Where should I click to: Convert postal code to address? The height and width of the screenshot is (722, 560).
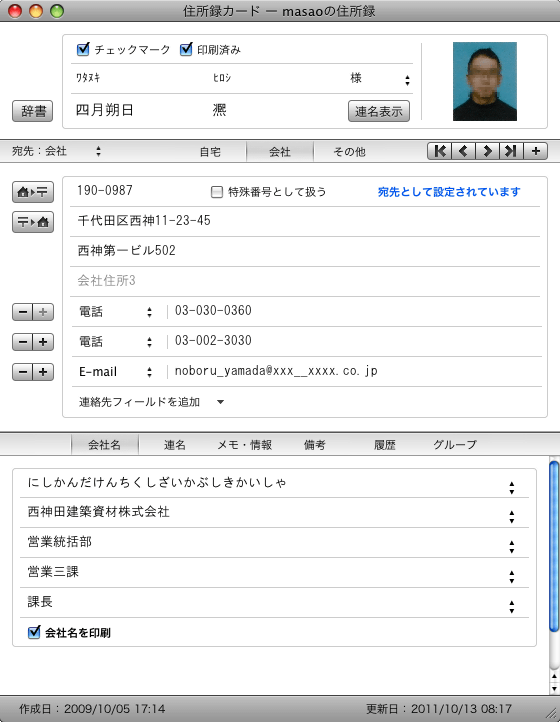coord(33,222)
